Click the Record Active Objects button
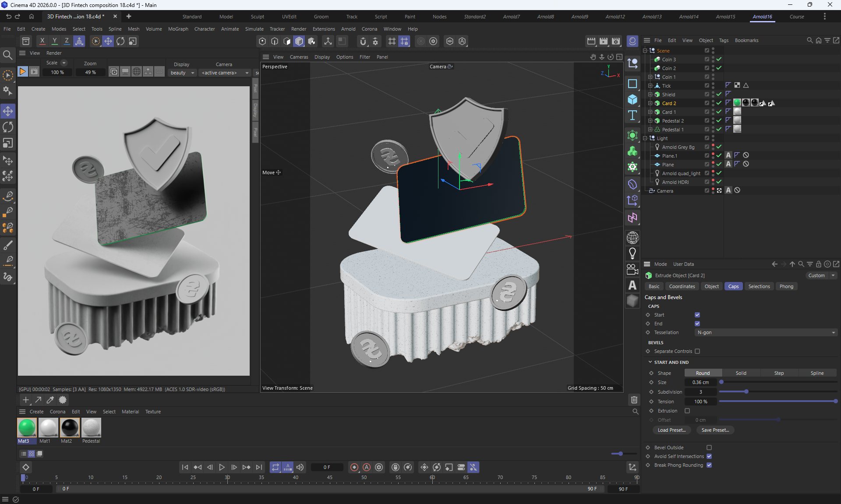This screenshot has height=504, width=841. point(354,467)
